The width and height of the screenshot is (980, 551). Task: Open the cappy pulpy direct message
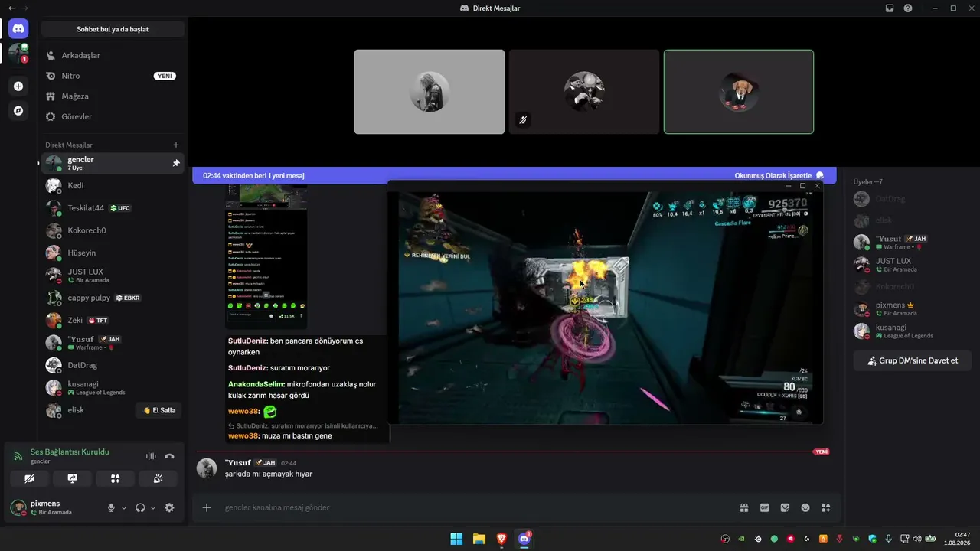tap(113, 298)
